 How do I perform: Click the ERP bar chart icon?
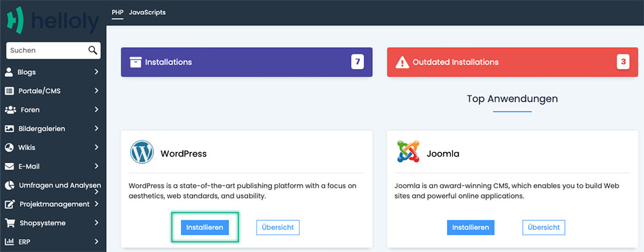click(x=10, y=241)
